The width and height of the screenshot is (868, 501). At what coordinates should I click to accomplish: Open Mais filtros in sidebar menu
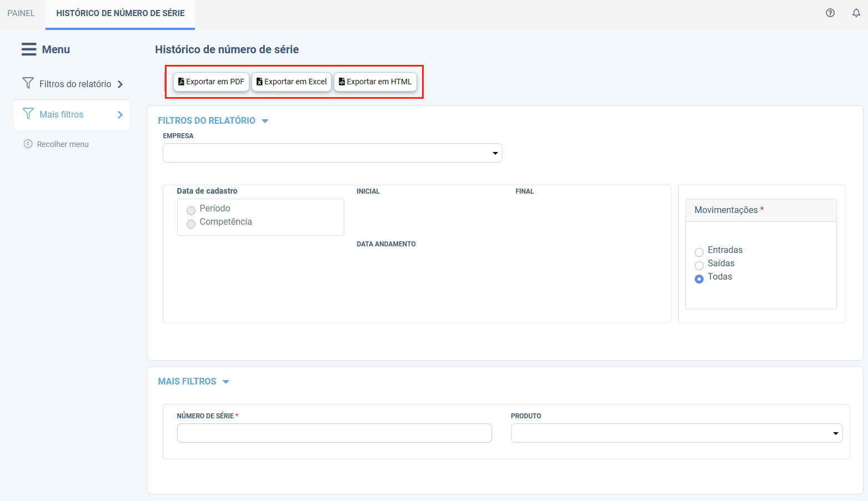point(72,114)
